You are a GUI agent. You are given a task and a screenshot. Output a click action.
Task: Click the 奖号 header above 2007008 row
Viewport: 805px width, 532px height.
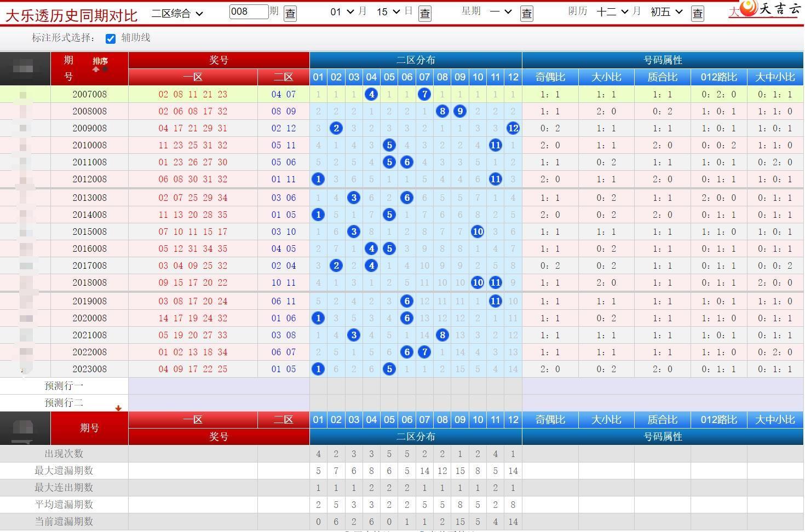(x=219, y=60)
